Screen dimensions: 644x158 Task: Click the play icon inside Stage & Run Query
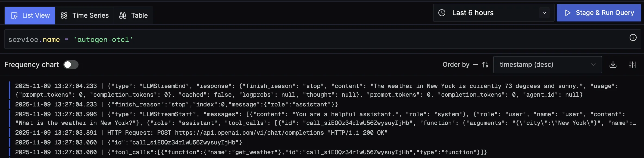click(x=568, y=13)
